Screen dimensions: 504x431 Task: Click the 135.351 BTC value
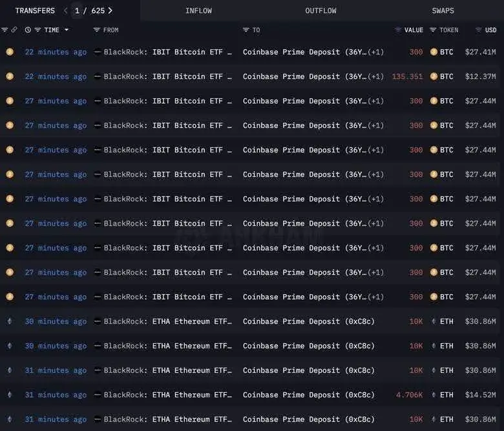pos(407,76)
